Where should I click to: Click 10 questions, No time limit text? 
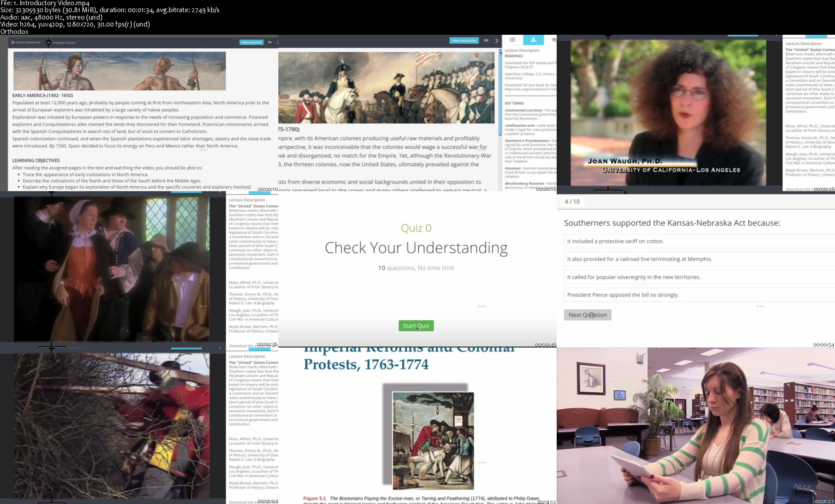click(416, 268)
